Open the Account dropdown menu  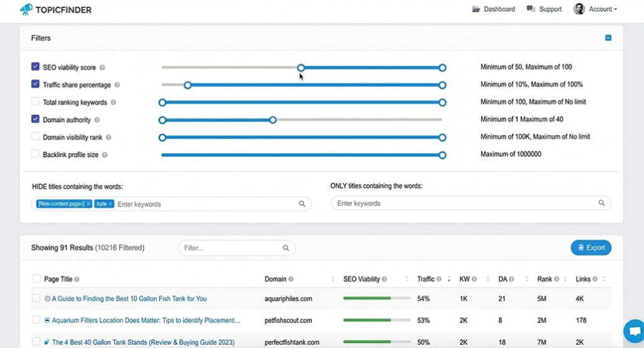602,9
